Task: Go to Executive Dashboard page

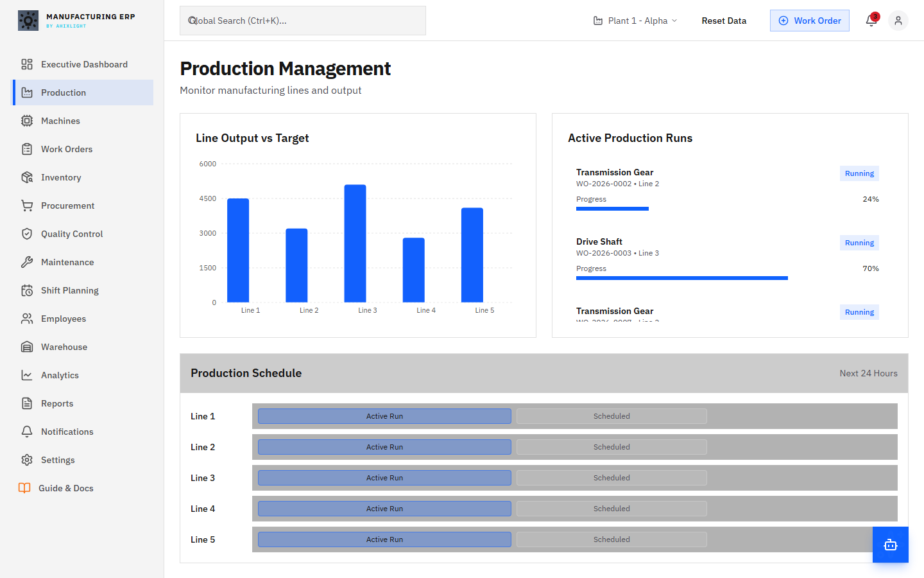Action: coord(83,64)
